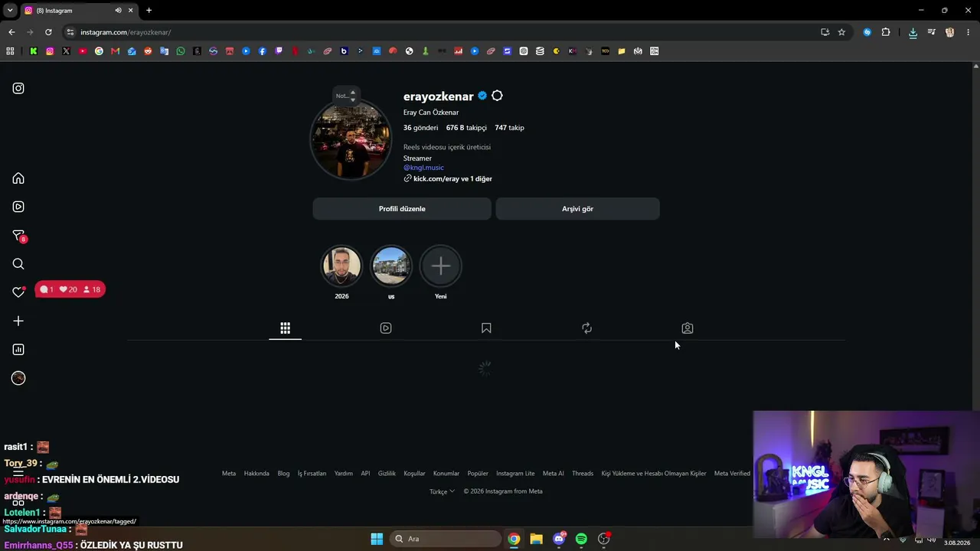This screenshot has height=551, width=980.
Task: Open the Gizlilik footer link
Action: [x=387, y=474]
